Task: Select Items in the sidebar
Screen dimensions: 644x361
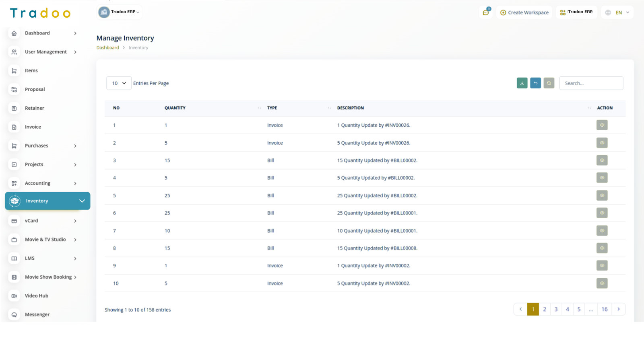Action: tap(31, 71)
